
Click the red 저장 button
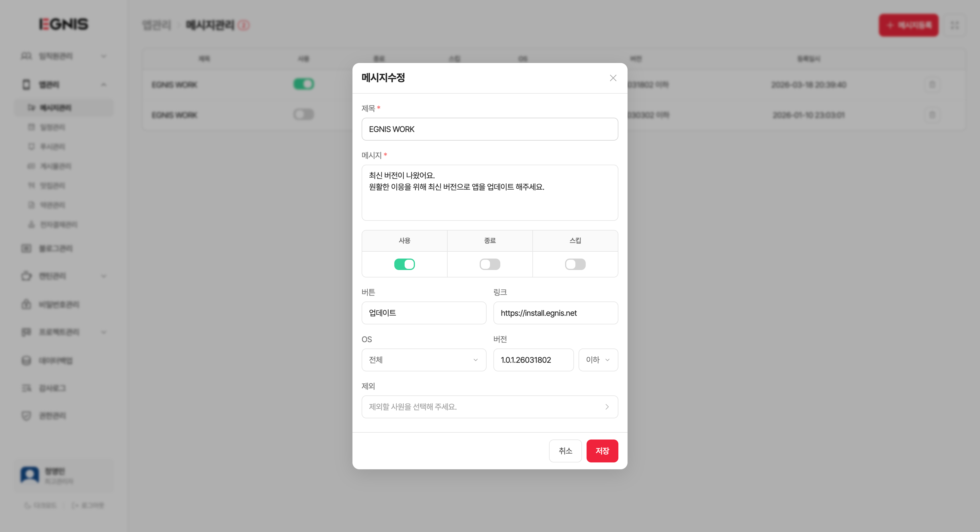602,451
